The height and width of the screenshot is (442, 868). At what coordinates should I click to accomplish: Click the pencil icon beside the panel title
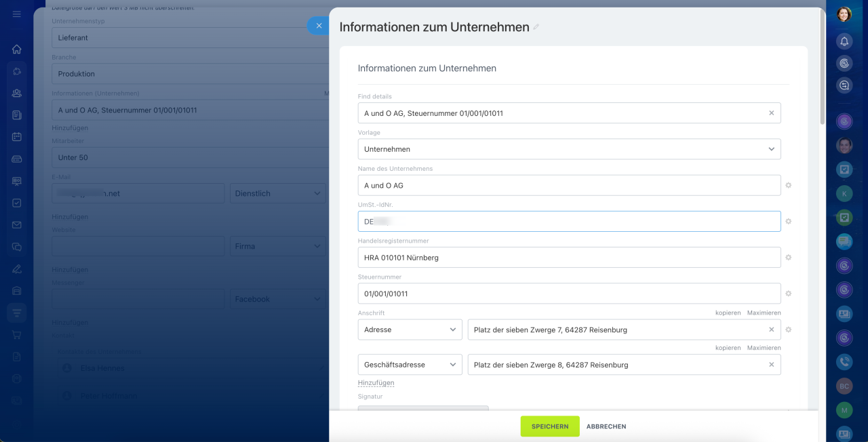[x=536, y=27]
